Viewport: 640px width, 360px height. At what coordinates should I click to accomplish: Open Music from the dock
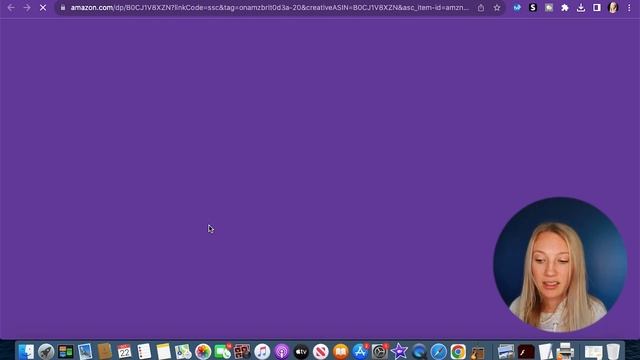click(x=262, y=351)
